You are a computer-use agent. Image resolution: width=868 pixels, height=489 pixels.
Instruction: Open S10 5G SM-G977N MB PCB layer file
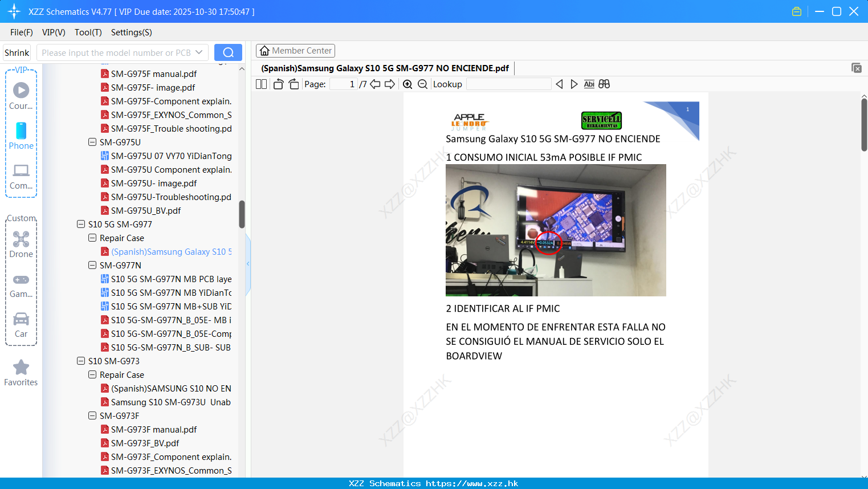(x=166, y=279)
